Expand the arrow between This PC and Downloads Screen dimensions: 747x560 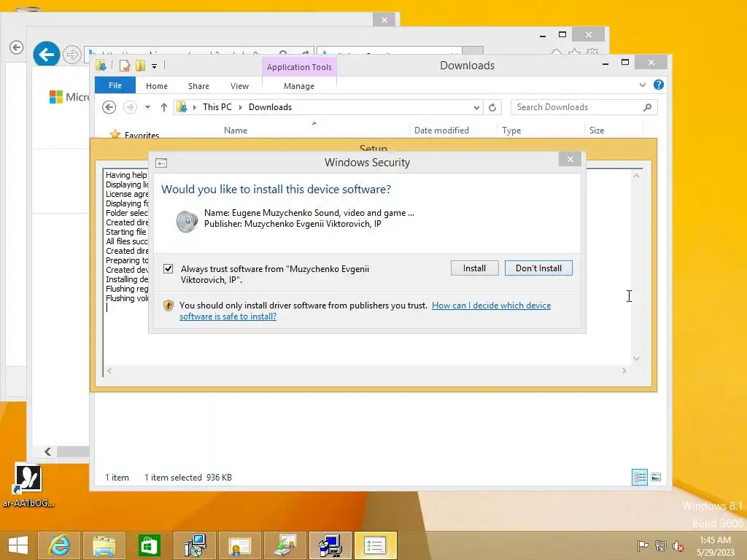point(240,108)
